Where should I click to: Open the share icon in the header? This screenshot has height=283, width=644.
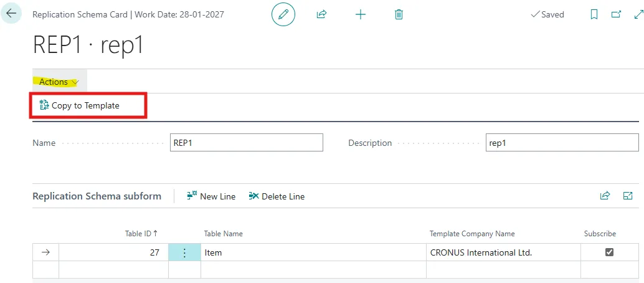coord(321,15)
